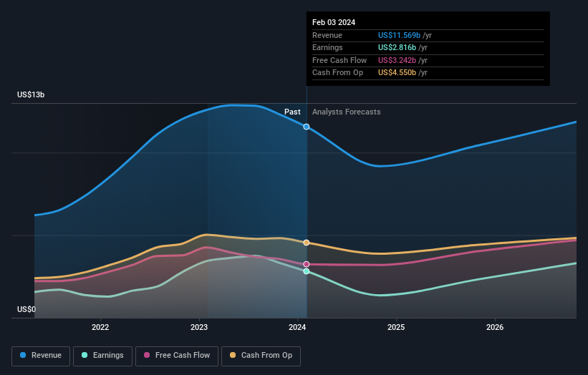Image resolution: width=588 pixels, height=375 pixels.
Task: Click the Free Cash Flow label in tooltip
Action: tap(339, 60)
